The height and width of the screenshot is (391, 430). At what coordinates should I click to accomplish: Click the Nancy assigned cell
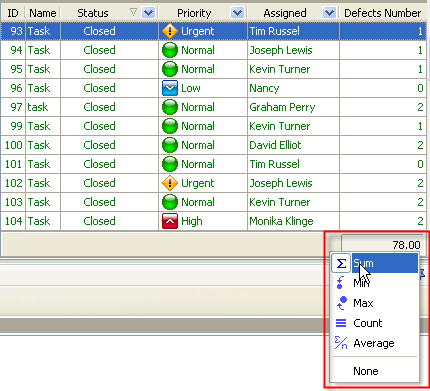tap(293, 88)
